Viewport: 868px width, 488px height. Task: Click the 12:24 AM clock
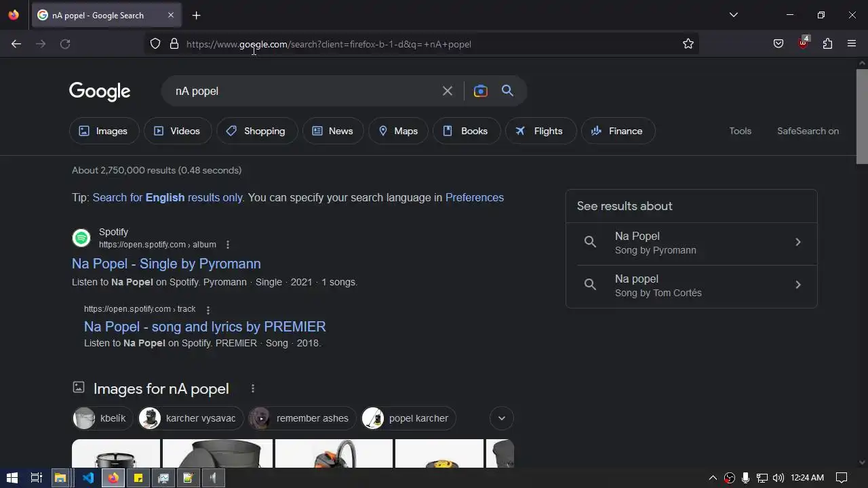click(807, 478)
